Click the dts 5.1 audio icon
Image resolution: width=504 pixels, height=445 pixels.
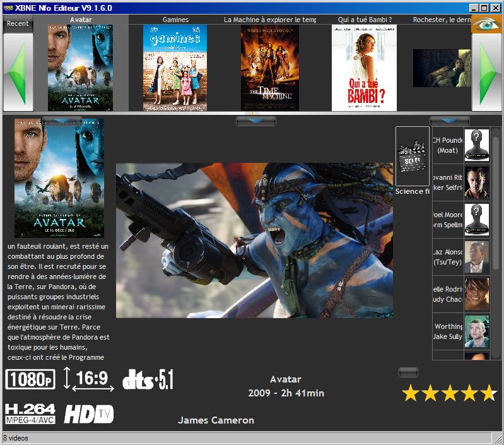click(148, 379)
